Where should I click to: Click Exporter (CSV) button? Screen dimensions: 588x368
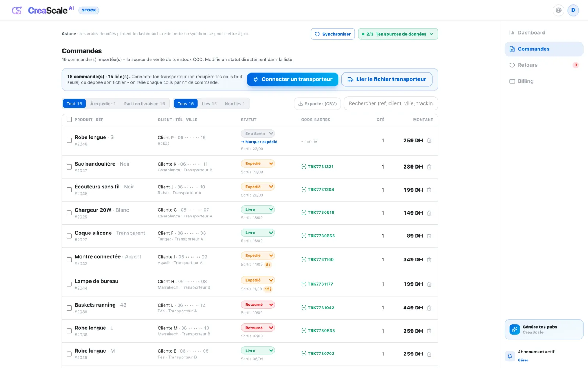(x=318, y=104)
